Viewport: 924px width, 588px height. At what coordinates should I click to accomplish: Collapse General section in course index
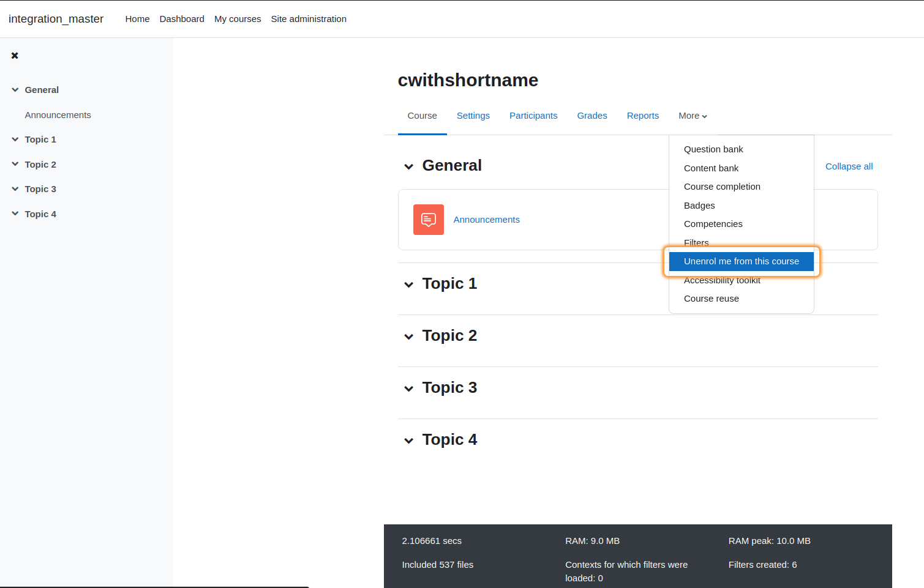15,90
